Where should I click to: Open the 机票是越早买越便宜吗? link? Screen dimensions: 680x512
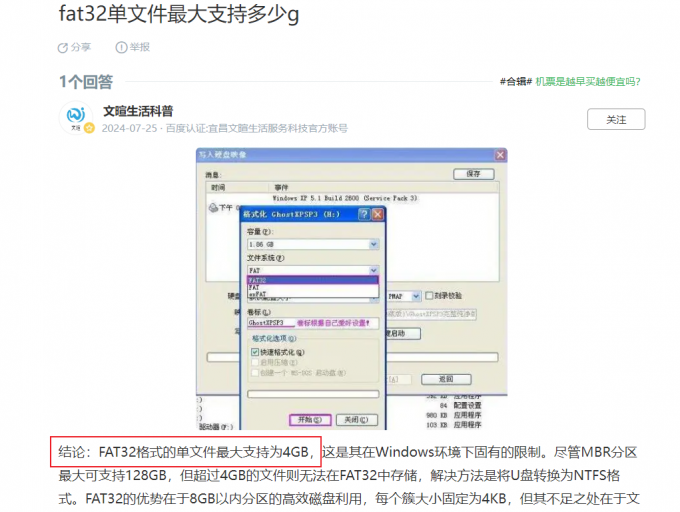point(588,82)
